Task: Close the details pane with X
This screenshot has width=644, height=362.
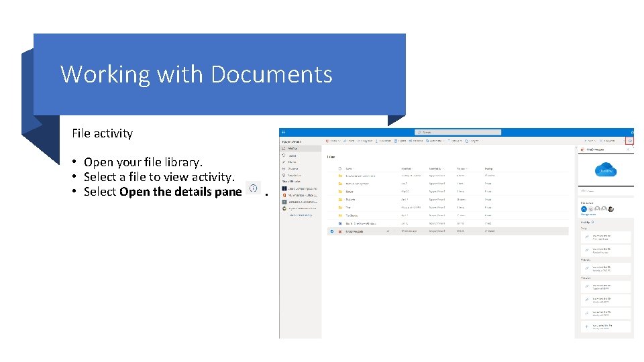Action: [628, 149]
